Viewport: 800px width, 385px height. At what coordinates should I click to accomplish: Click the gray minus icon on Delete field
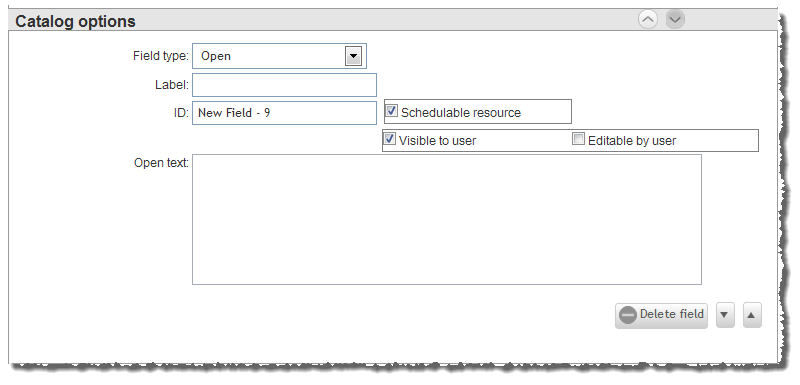pos(628,315)
